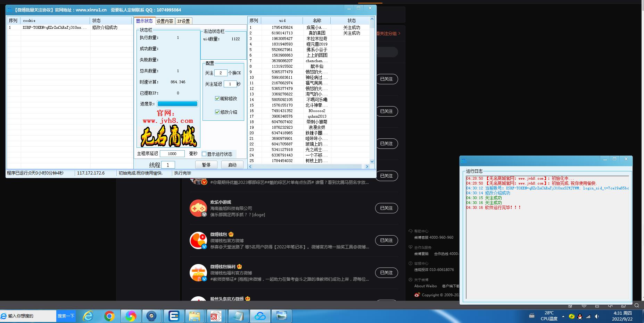Open the notepad-style app in the taskbar
Viewport: 644px width, 323px height.
238,316
